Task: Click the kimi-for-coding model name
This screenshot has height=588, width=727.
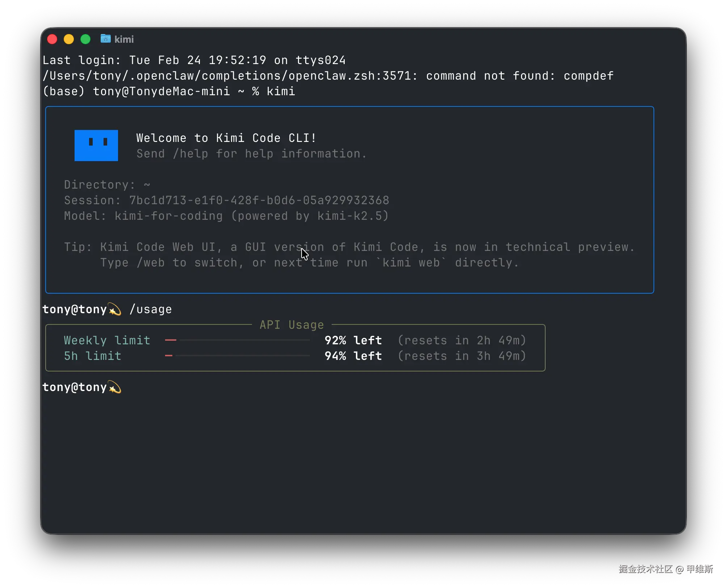Action: pyautogui.click(x=168, y=216)
